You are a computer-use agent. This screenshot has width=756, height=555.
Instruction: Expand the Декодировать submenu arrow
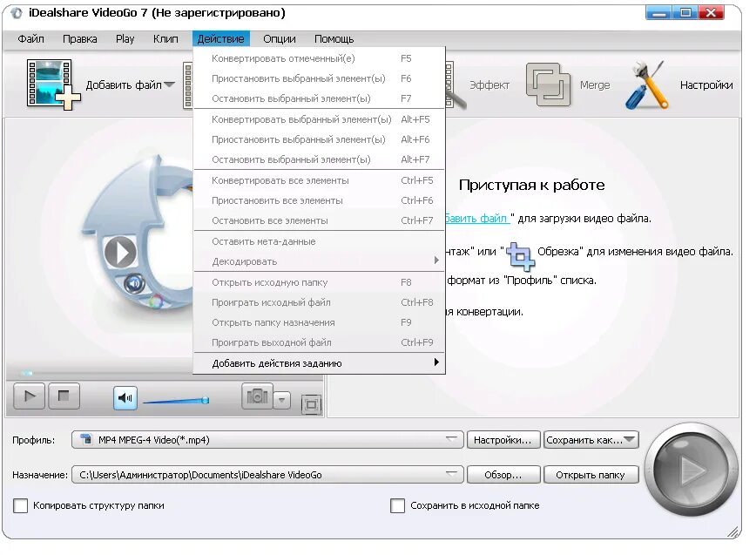click(x=436, y=261)
